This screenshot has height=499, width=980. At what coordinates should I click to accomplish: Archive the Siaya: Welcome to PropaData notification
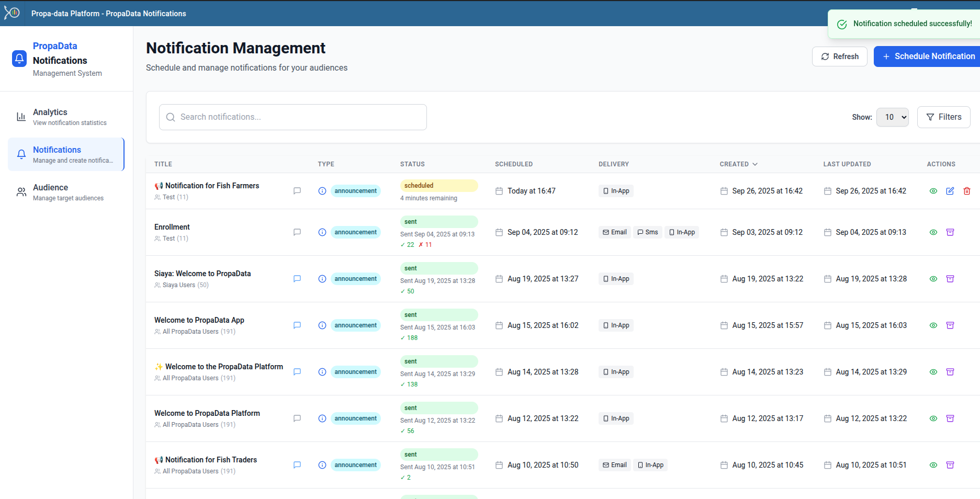950,279
